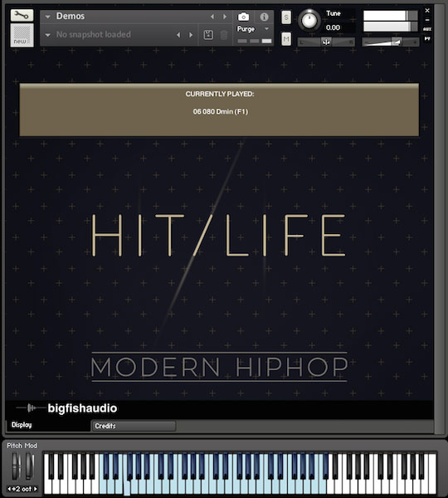Click the volume slider handle
Image resolution: width=448 pixels, height=498 pixels.
click(396, 41)
